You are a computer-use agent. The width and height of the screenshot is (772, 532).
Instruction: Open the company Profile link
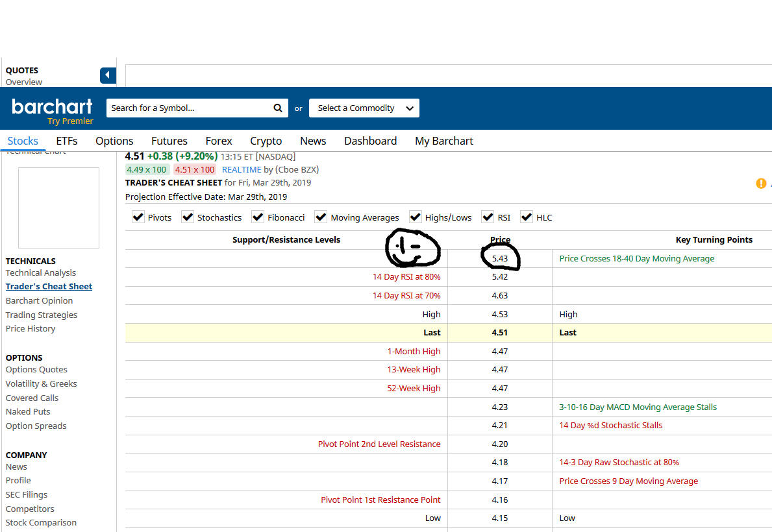click(x=18, y=480)
